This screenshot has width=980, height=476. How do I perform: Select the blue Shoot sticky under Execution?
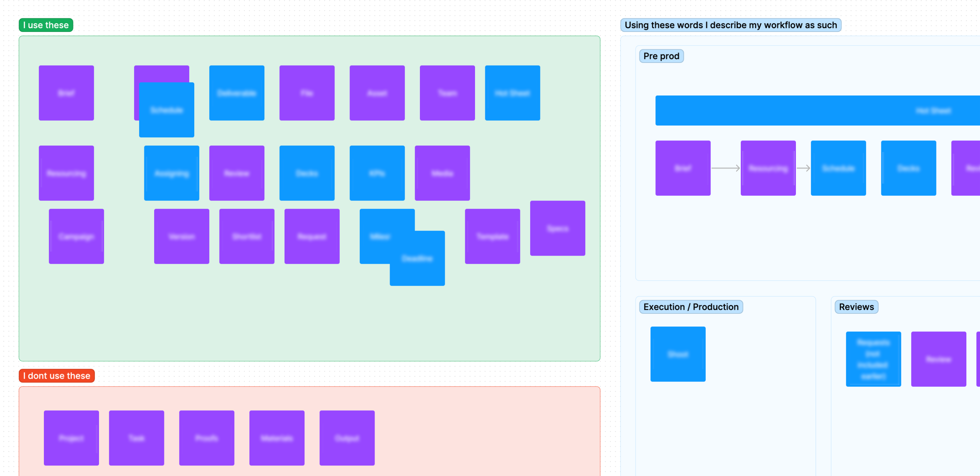click(x=677, y=354)
